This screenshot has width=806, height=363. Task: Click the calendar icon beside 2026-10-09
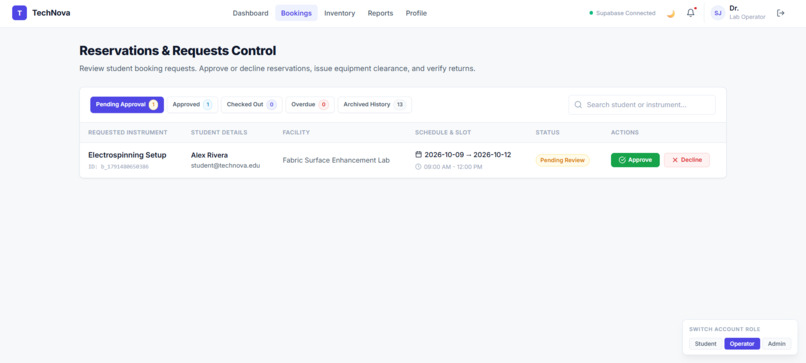click(x=418, y=154)
